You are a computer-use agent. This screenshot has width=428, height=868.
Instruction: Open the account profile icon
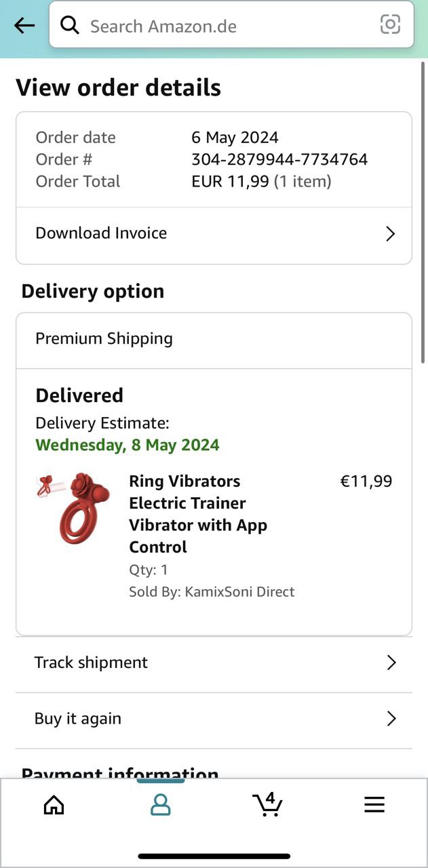pos(161,805)
